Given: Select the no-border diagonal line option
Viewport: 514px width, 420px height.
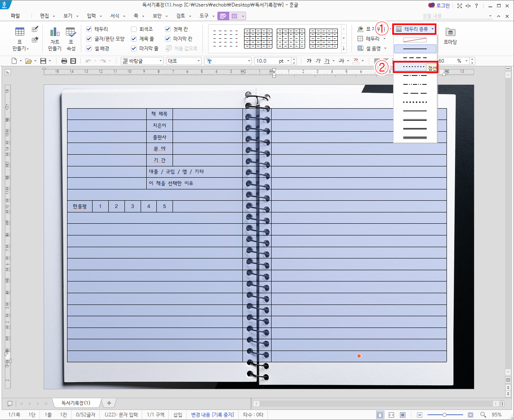Looking at the screenshot, I should [x=415, y=40].
